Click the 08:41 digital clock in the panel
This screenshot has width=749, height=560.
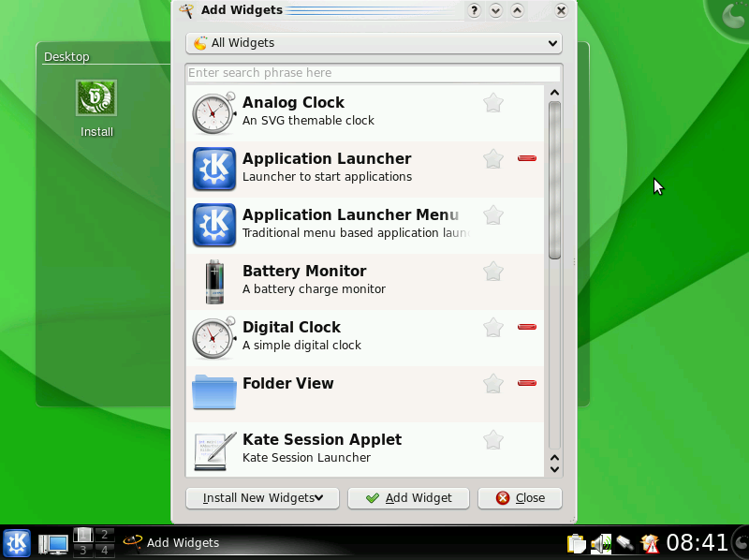(x=697, y=543)
